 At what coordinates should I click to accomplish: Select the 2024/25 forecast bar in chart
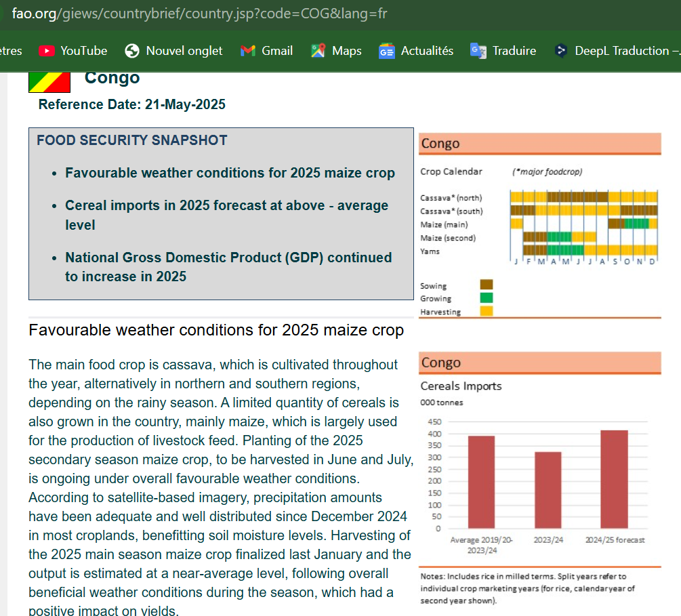pyautogui.click(x=614, y=478)
